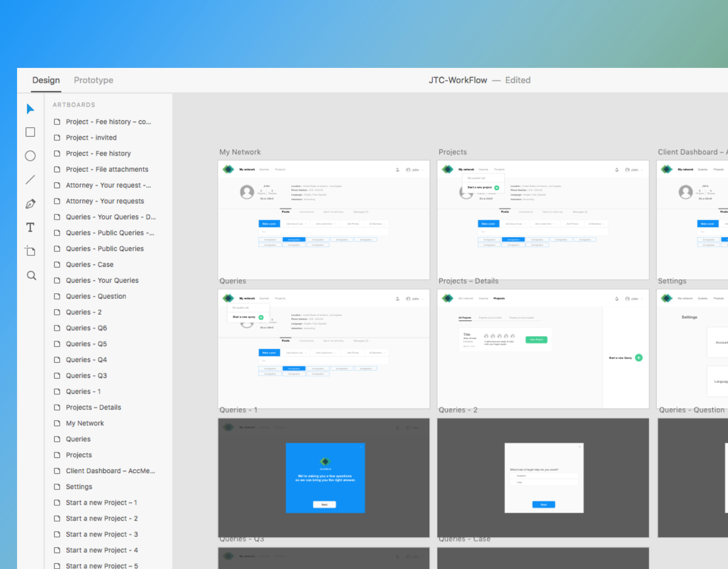Switch to the Design tab

pyautogui.click(x=46, y=80)
